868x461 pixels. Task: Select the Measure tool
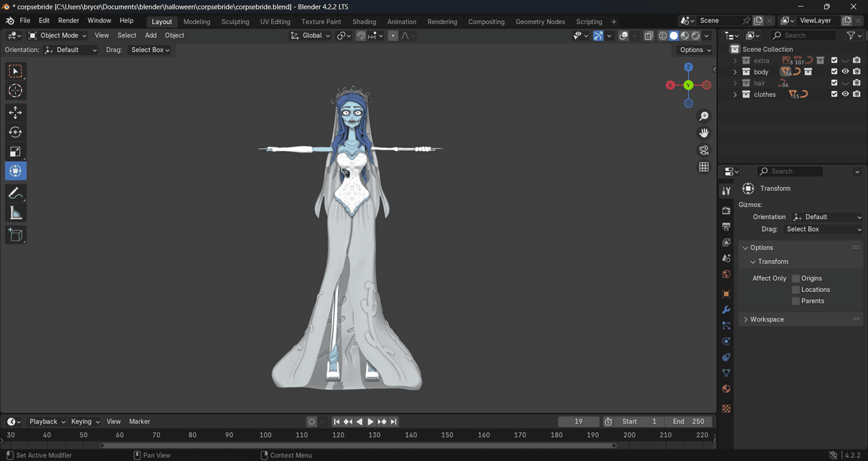point(15,213)
